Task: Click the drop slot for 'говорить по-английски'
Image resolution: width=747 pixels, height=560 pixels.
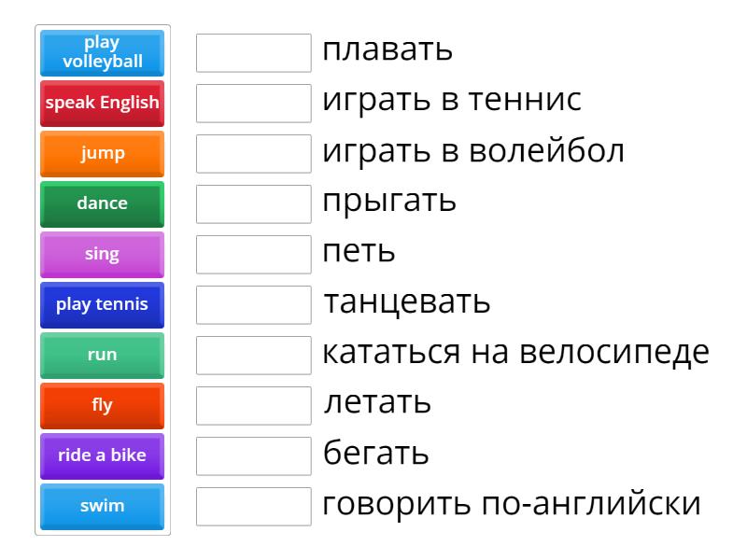Action: [x=254, y=506]
